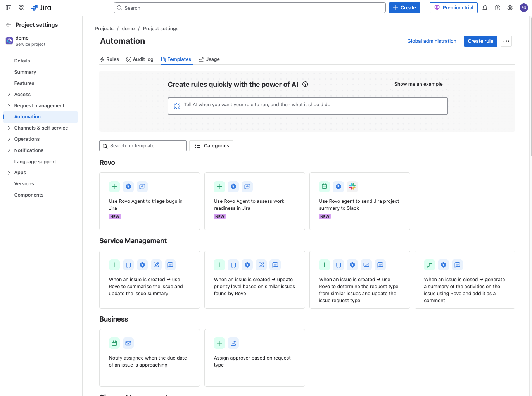The height and width of the screenshot is (396, 532).
Task: Collapse the sidebar with the panel icon
Action: pyautogui.click(x=9, y=8)
